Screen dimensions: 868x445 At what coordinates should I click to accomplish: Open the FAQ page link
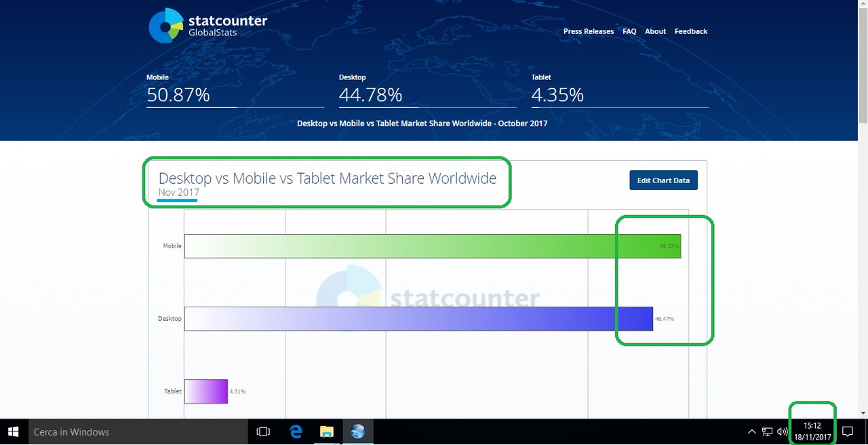(x=629, y=31)
